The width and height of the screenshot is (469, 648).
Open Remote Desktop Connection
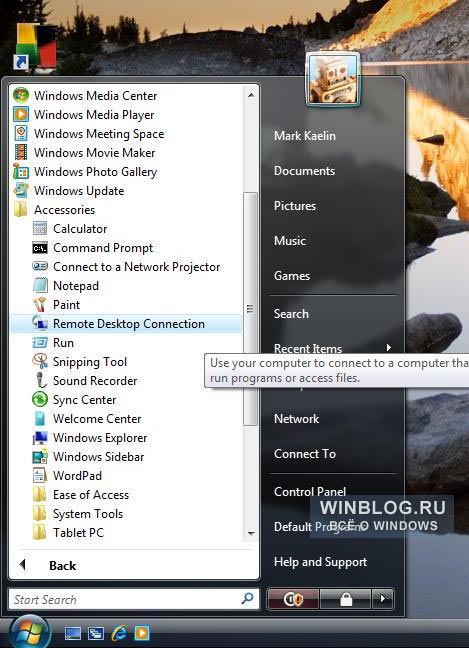[125, 324]
